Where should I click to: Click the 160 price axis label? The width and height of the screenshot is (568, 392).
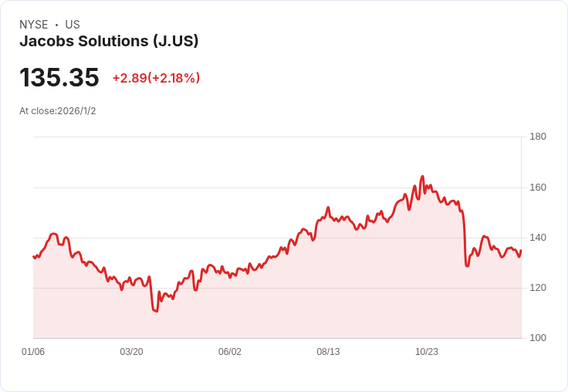(538, 188)
